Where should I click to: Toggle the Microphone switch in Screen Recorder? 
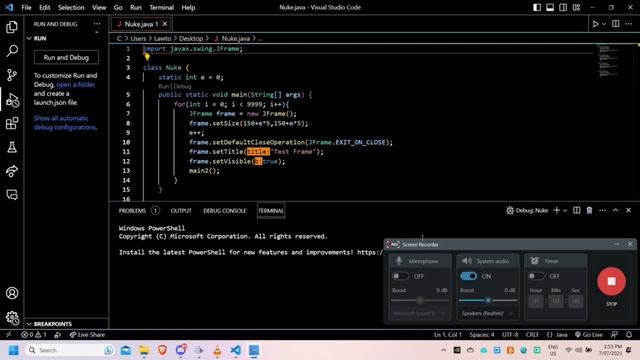tap(400, 276)
